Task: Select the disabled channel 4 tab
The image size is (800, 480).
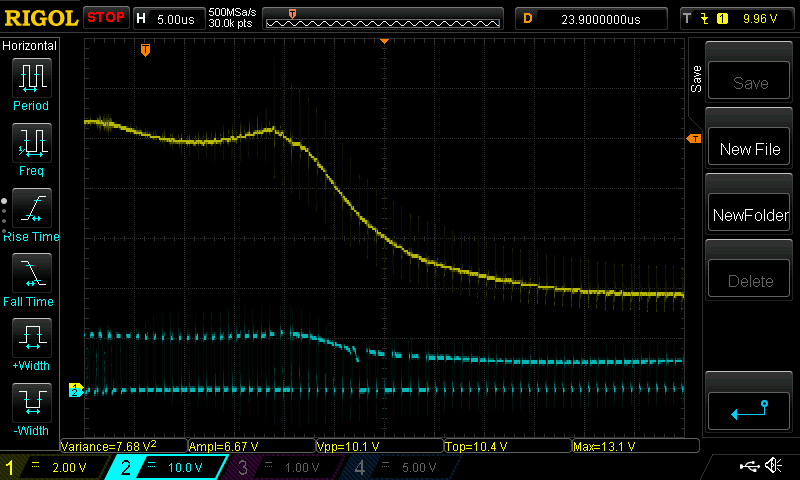Action: 401,467
